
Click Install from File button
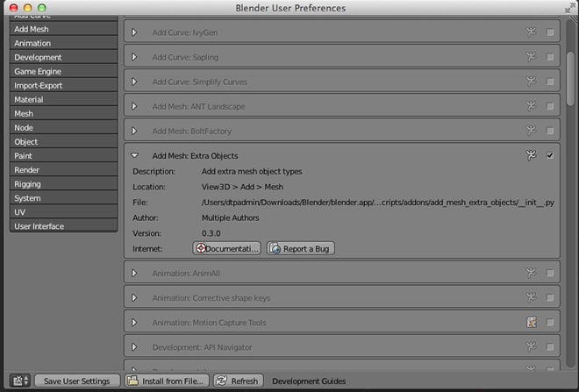click(167, 381)
